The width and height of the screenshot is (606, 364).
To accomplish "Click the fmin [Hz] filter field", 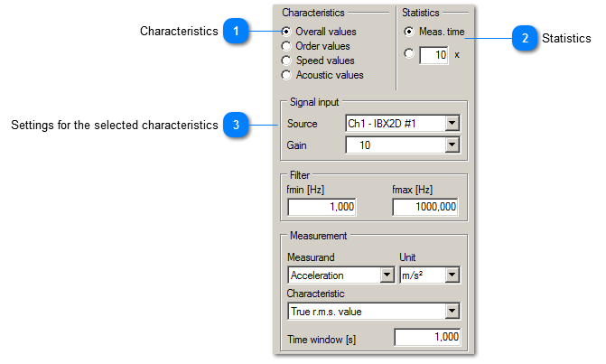I will click(x=322, y=207).
